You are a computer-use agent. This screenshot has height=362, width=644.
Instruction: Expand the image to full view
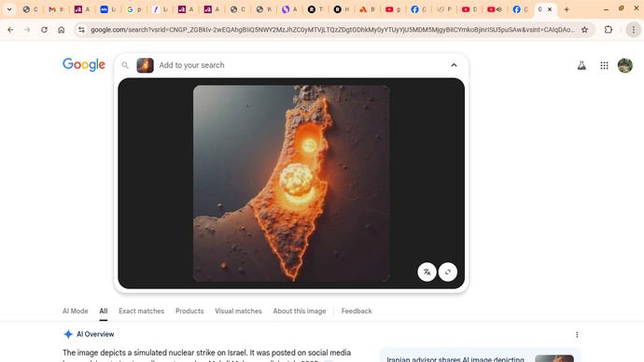[448, 271]
